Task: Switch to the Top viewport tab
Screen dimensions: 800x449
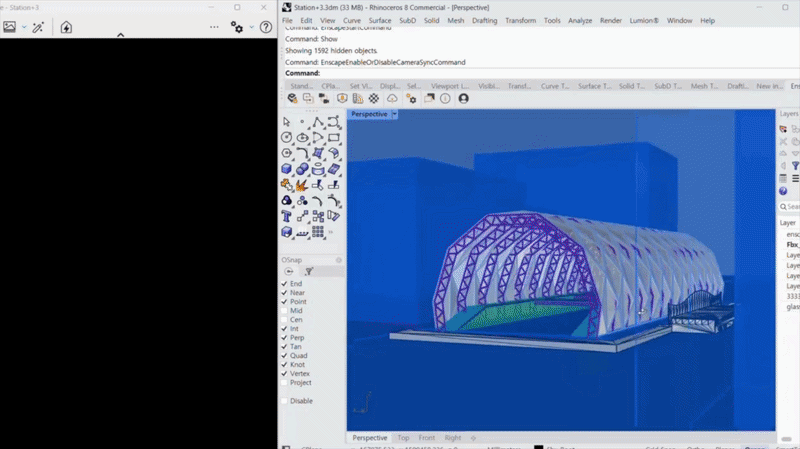Action: (x=403, y=438)
